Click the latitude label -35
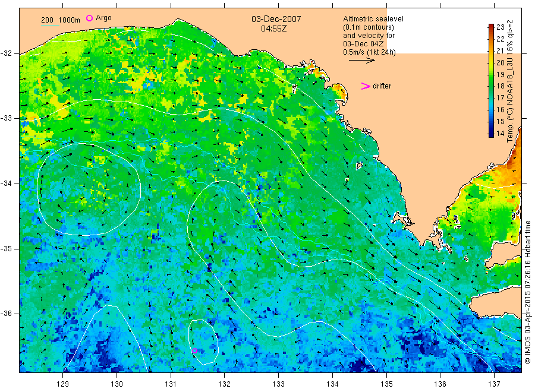Image resolution: width=535 pixels, height=392 pixels. (x=6, y=248)
